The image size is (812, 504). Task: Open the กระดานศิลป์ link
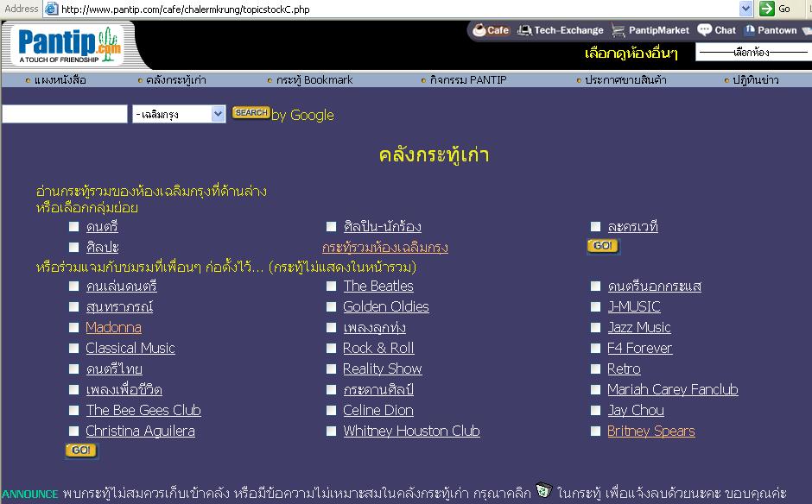click(378, 389)
